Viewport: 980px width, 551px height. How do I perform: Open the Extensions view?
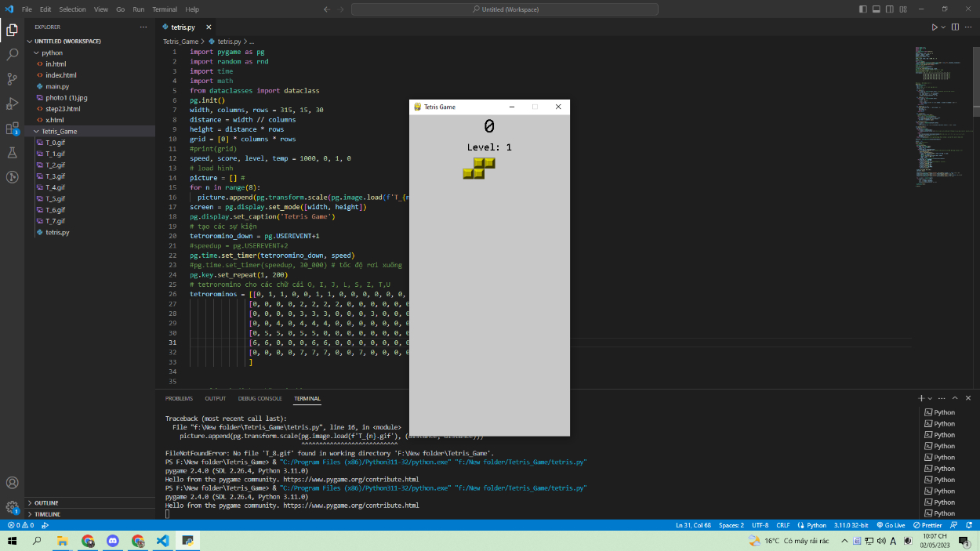click(x=12, y=129)
